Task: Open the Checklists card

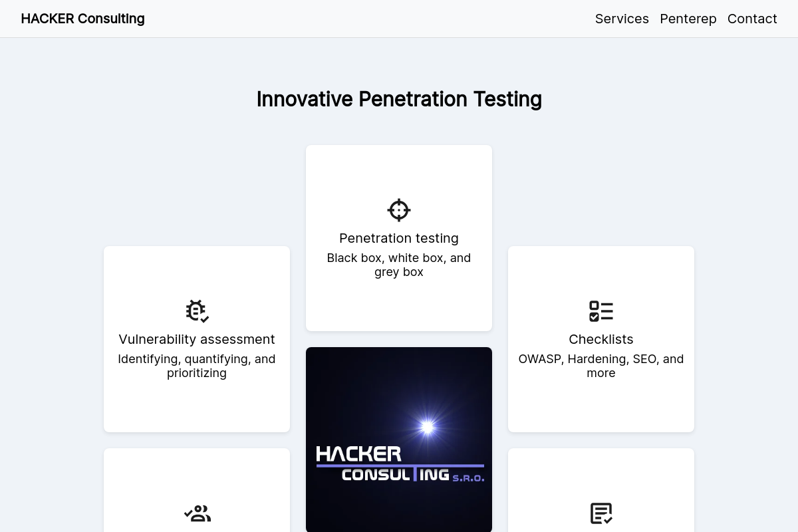Action: [601, 339]
